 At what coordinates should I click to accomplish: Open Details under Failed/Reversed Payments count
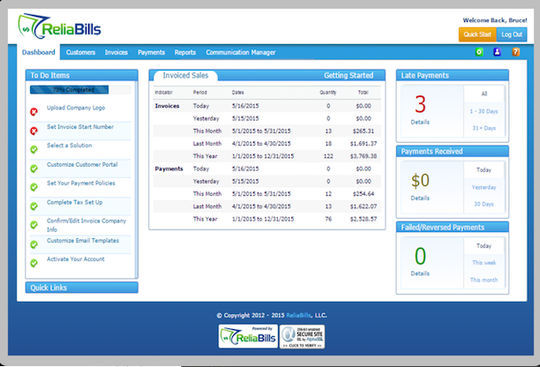(420, 273)
